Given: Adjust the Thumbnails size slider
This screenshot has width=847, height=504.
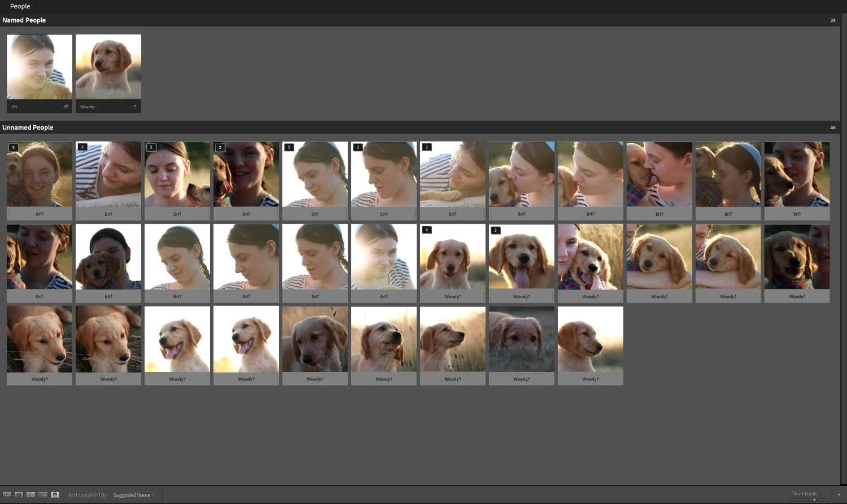Looking at the screenshot, I should tap(814, 499).
